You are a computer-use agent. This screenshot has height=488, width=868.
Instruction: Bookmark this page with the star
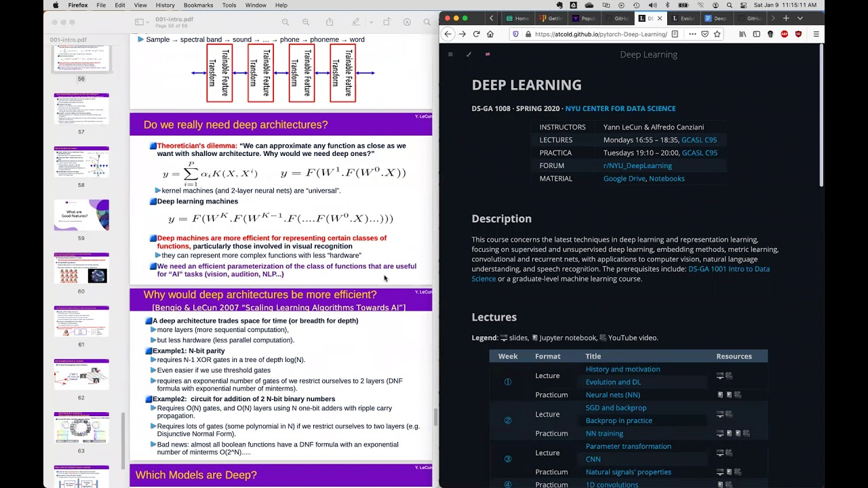coord(717,34)
